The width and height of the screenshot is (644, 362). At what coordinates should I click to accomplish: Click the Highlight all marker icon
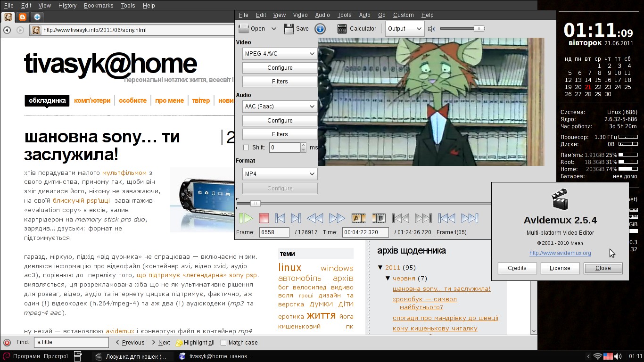click(x=179, y=343)
